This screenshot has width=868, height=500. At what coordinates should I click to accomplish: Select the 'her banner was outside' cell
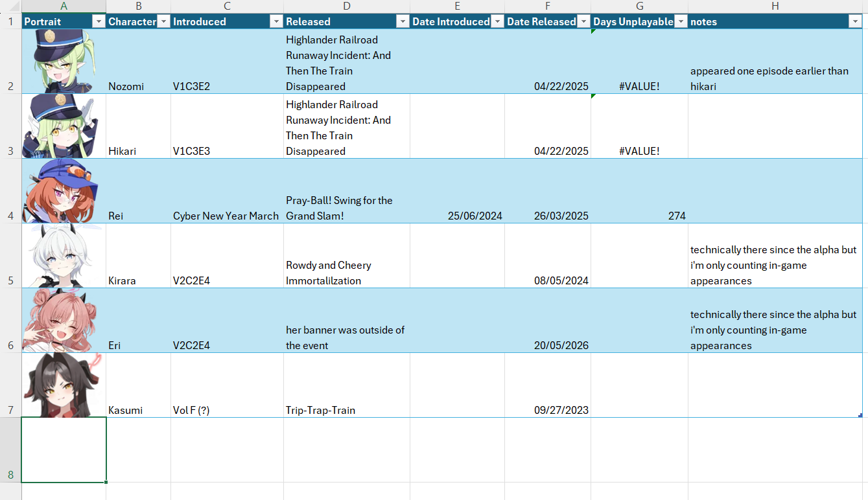[347, 321]
